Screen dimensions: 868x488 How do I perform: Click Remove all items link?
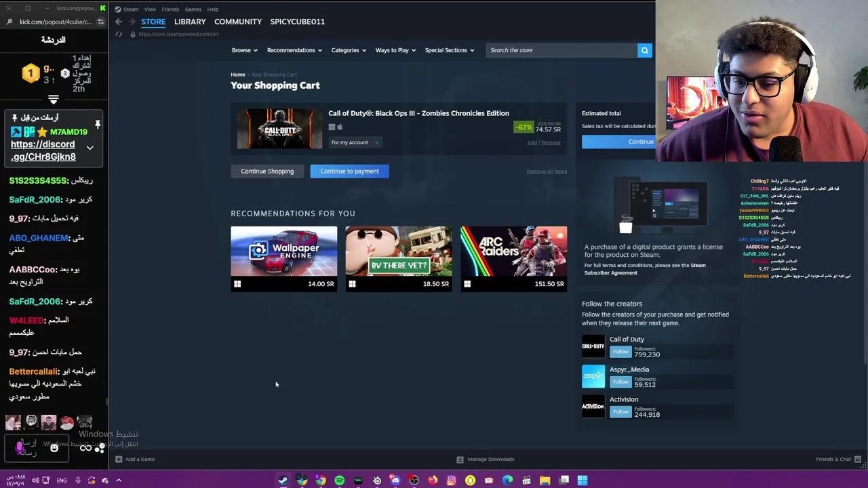pyautogui.click(x=547, y=171)
